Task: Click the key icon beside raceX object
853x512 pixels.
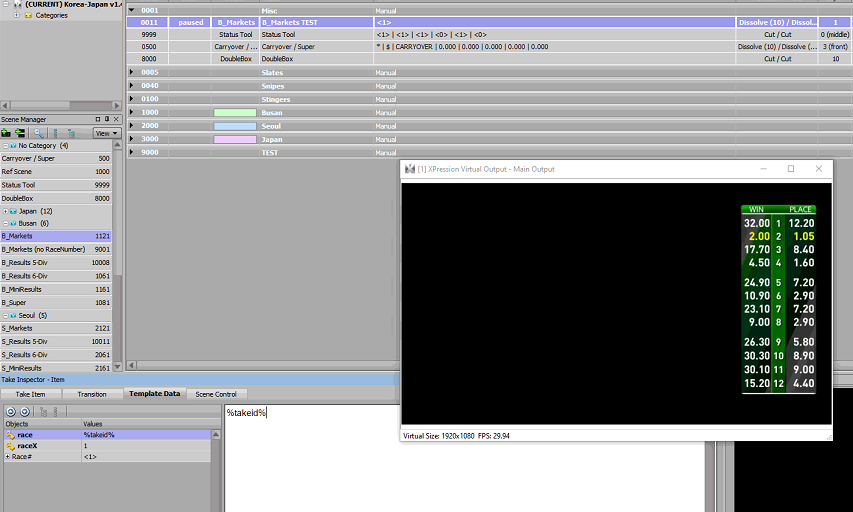Action: point(10,446)
